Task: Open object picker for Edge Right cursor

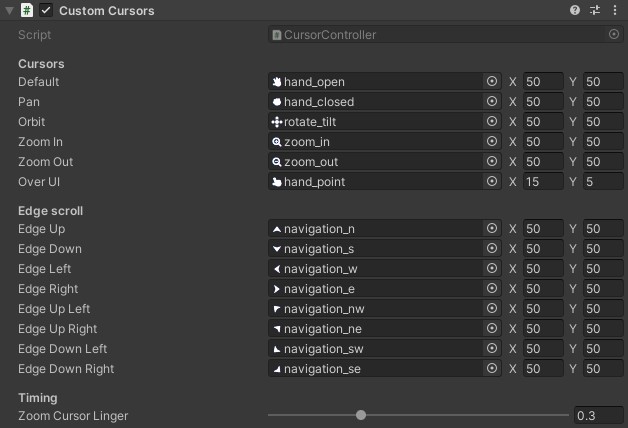Action: (x=492, y=288)
